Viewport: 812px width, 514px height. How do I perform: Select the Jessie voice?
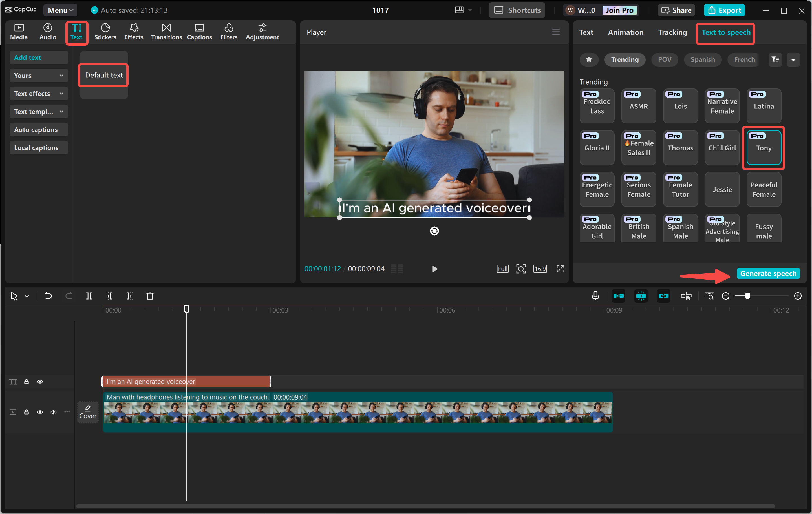point(722,189)
